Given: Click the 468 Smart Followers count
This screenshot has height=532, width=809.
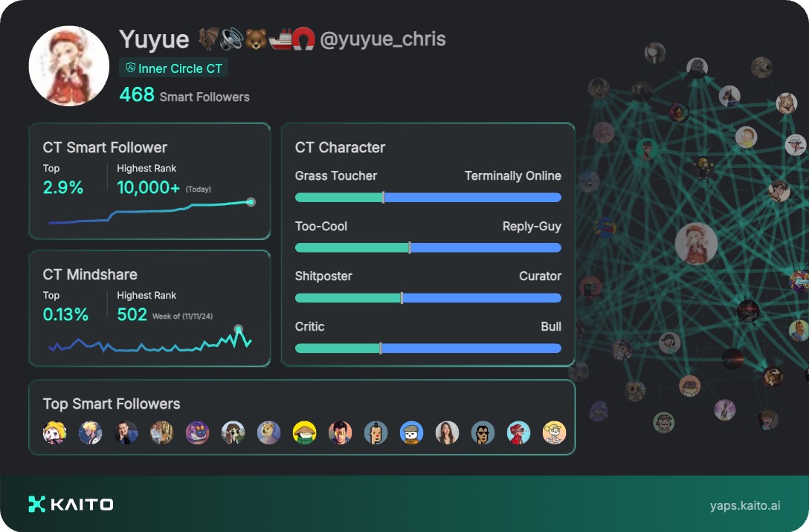Looking at the screenshot, I should 184,95.
